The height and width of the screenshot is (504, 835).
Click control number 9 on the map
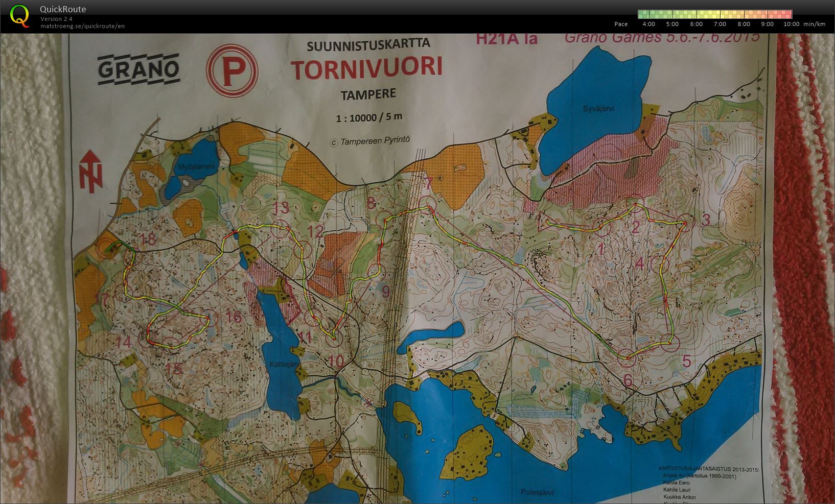click(385, 292)
